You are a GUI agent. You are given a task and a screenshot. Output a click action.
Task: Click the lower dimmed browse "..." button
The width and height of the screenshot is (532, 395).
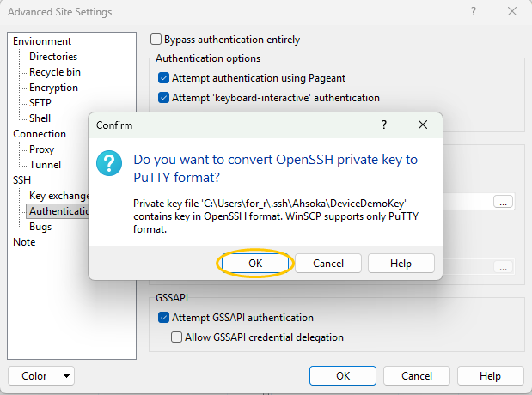[x=503, y=267]
